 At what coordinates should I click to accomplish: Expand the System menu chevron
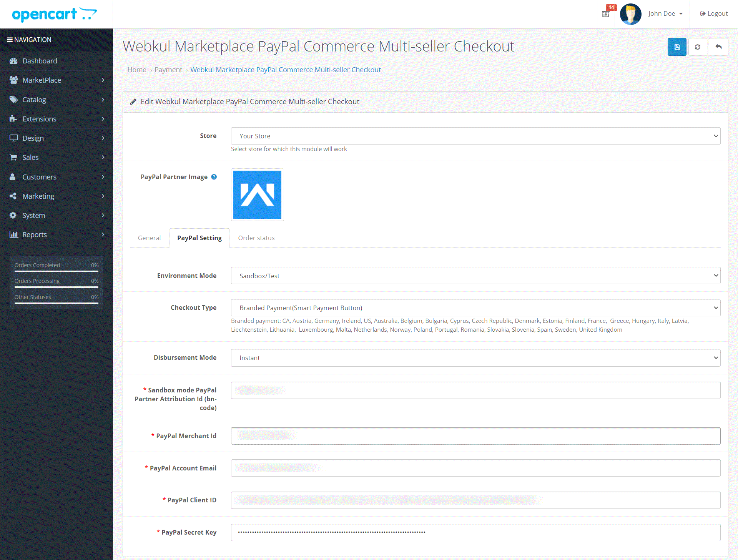(x=103, y=215)
